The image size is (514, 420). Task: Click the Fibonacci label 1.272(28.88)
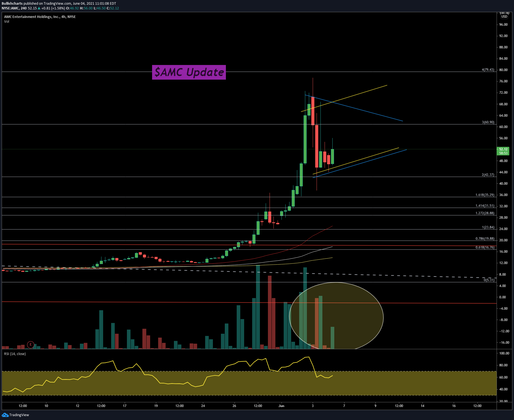point(485,213)
